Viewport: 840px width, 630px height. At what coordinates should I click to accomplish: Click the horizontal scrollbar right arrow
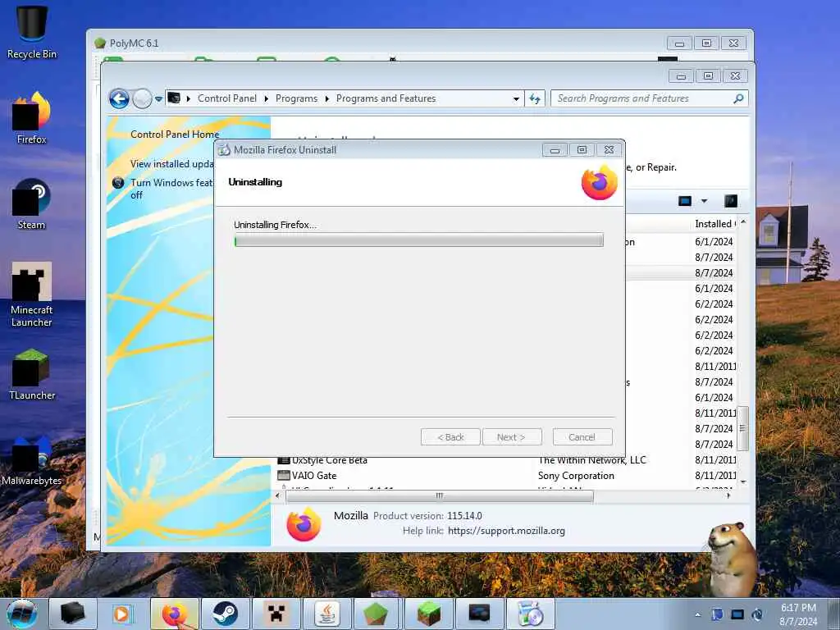coord(728,496)
